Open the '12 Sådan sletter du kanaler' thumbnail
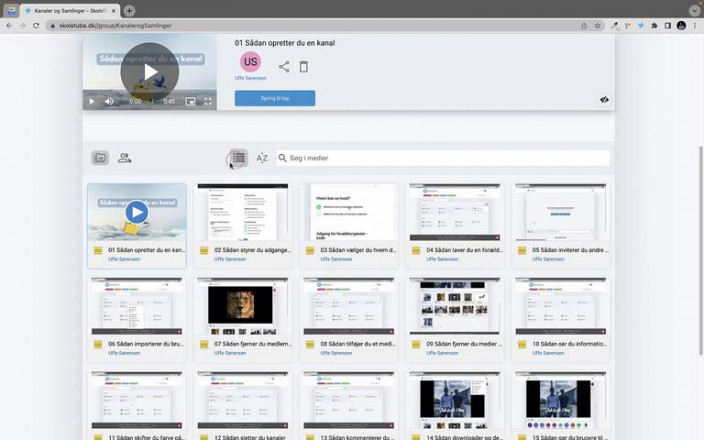 [243, 400]
